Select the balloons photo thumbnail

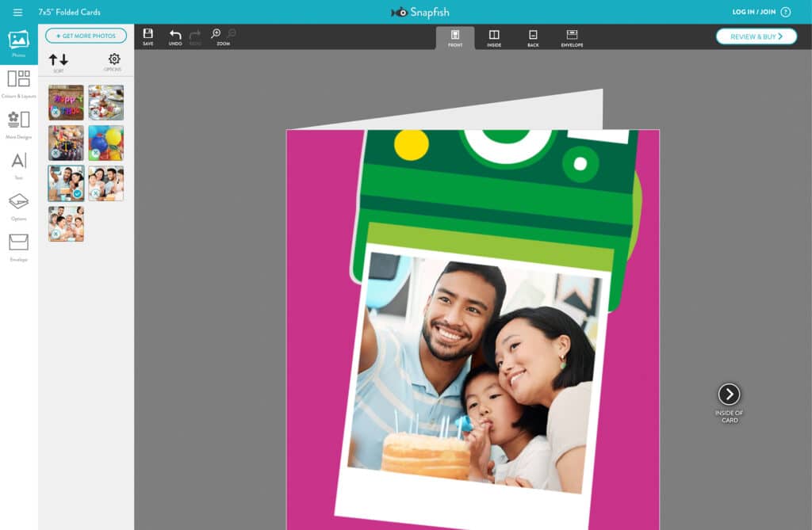pos(106,143)
